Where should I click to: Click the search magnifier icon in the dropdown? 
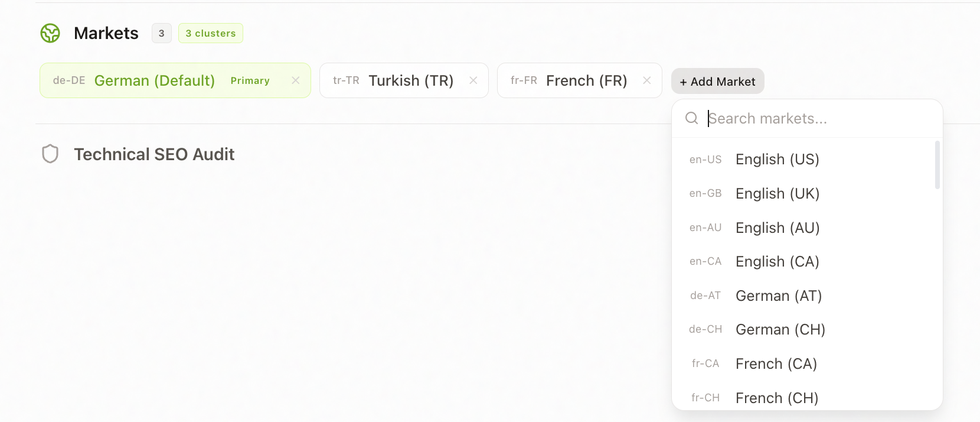point(691,118)
